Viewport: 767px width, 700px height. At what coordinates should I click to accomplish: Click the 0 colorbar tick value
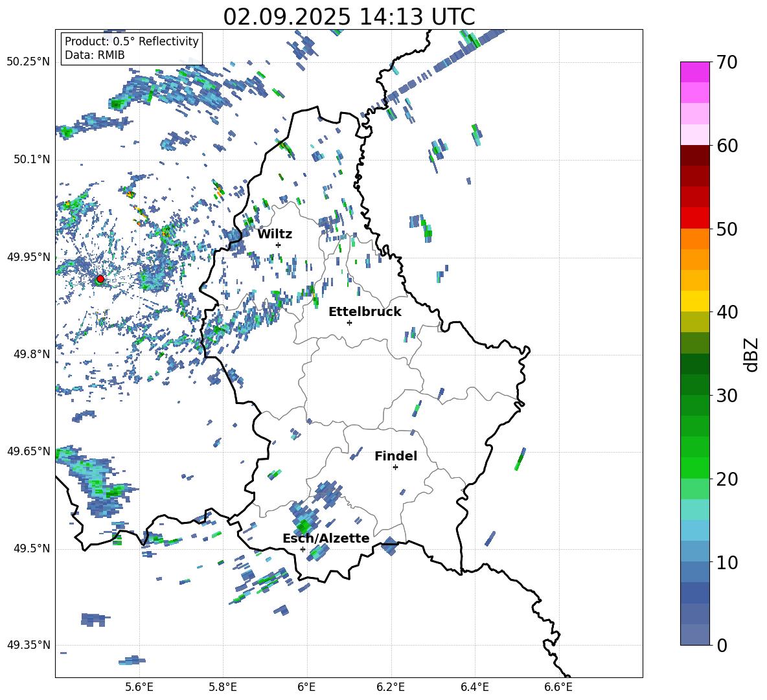point(722,645)
